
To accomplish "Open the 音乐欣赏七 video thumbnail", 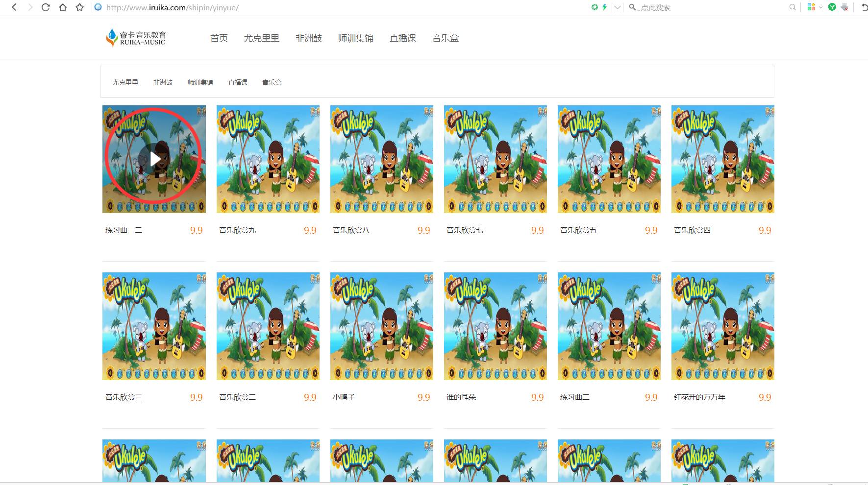I will click(496, 159).
